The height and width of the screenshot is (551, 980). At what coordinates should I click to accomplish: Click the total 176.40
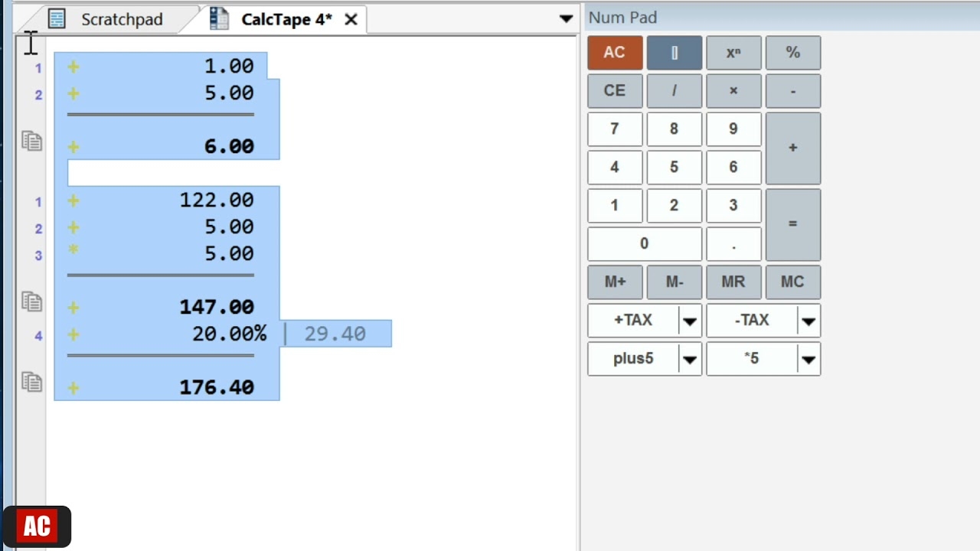217,388
